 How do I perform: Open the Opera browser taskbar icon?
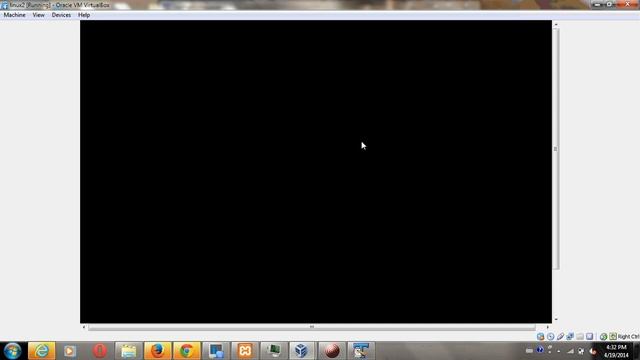click(x=100, y=351)
